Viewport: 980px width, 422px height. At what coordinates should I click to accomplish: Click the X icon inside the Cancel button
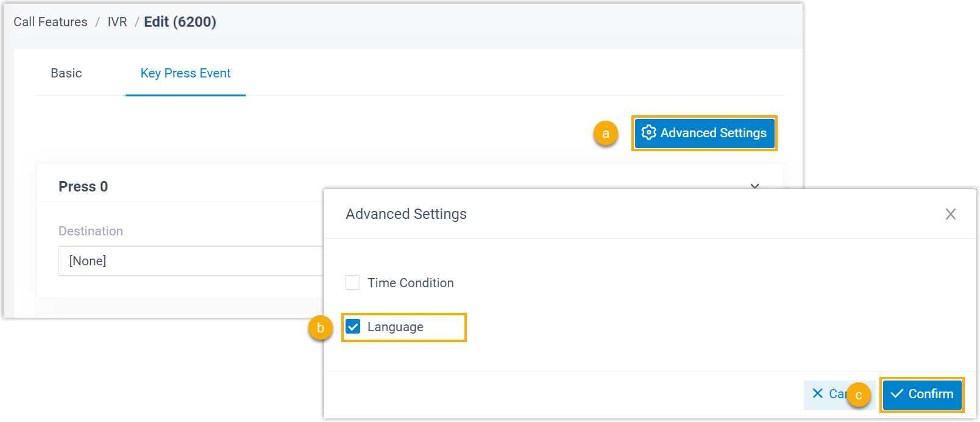tap(816, 395)
